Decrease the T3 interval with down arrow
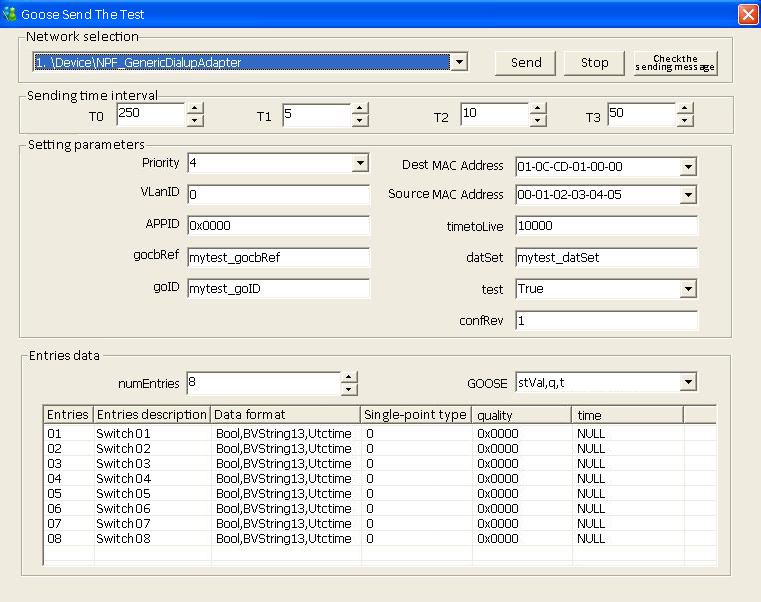This screenshot has width=761, height=602. (x=685, y=121)
